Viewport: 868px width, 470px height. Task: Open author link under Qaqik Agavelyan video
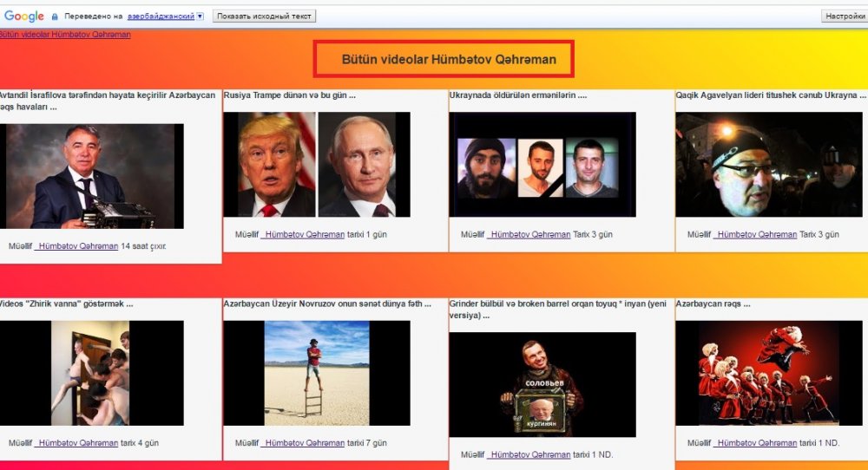(755, 234)
